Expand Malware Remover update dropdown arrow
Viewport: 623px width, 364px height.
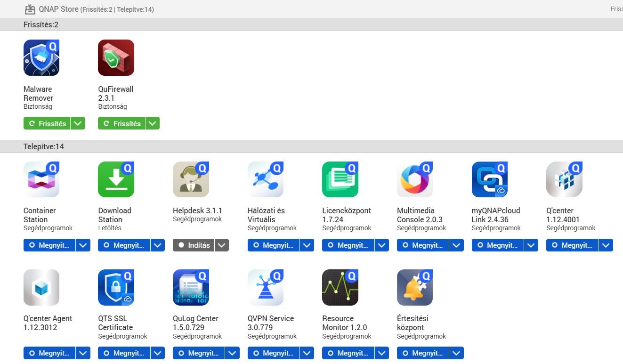click(x=78, y=123)
